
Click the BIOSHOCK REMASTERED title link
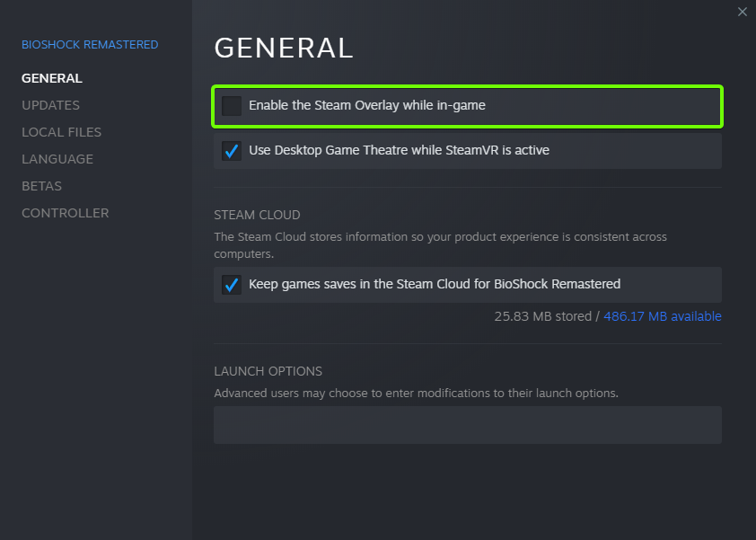90,45
